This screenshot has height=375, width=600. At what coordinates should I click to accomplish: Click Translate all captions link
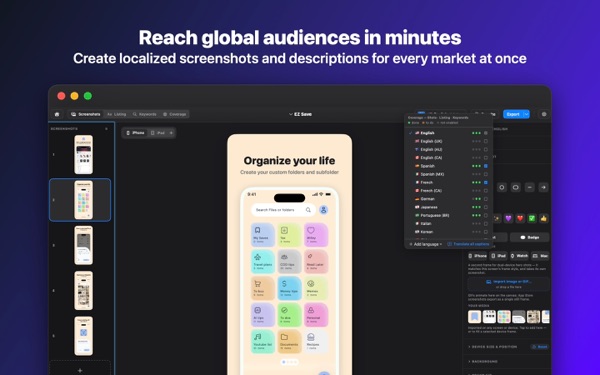[468, 244]
